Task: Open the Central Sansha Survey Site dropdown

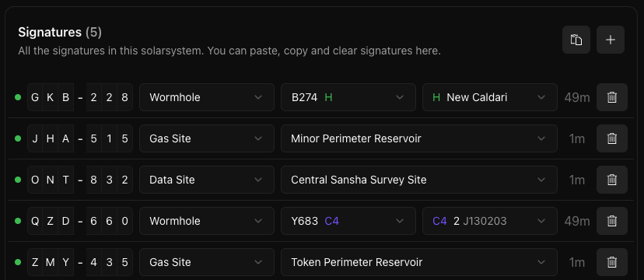Action: click(x=419, y=180)
